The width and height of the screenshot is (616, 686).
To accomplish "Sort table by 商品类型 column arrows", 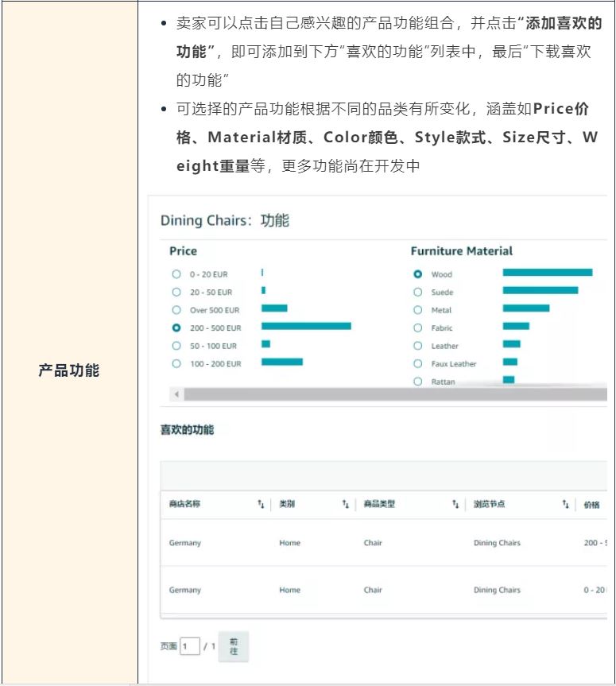I will (455, 504).
